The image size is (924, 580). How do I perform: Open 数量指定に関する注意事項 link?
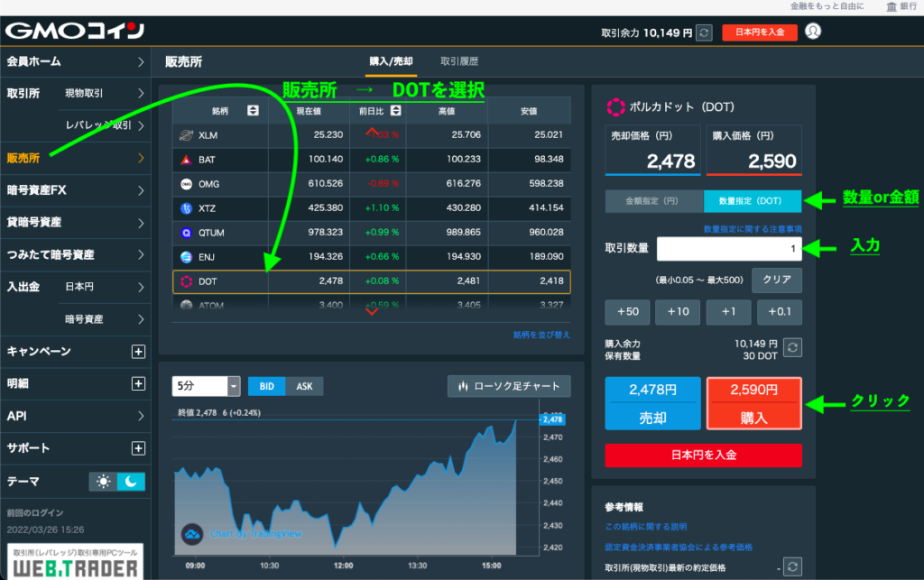coord(753,229)
